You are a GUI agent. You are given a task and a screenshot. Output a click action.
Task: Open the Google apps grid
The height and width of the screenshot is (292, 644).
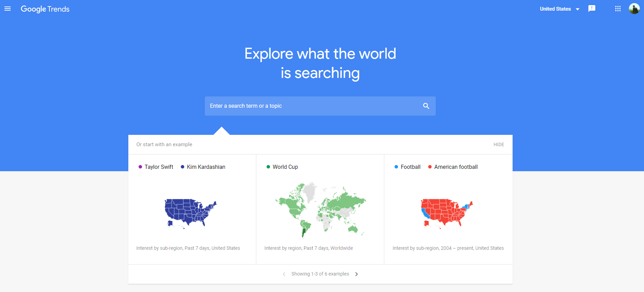[x=618, y=9]
